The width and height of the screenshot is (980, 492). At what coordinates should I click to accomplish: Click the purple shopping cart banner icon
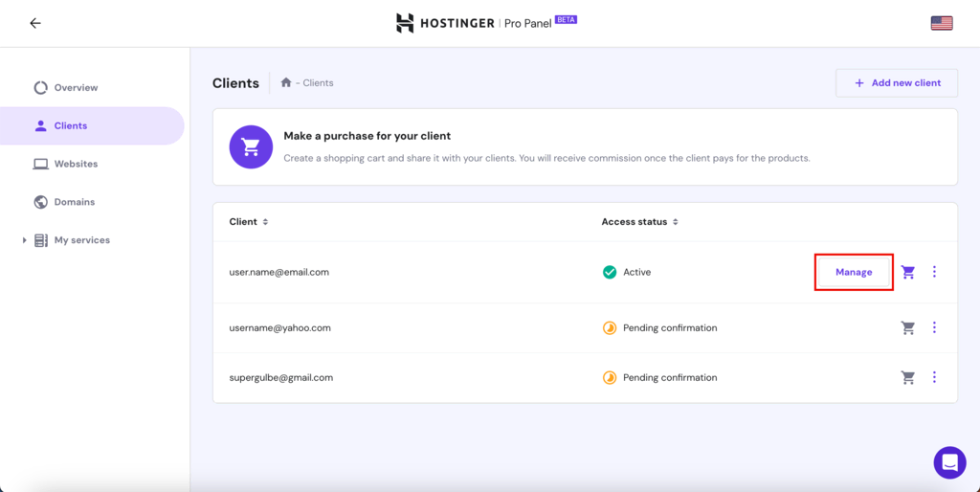click(x=251, y=146)
